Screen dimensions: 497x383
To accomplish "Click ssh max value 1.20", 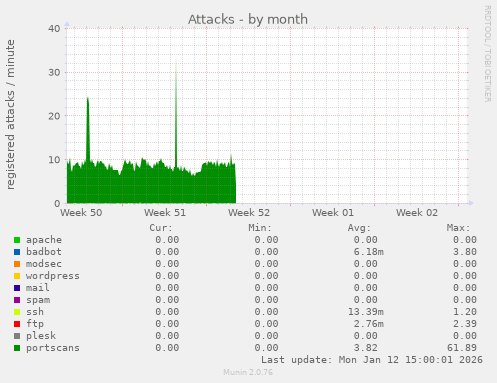I will (x=465, y=312).
